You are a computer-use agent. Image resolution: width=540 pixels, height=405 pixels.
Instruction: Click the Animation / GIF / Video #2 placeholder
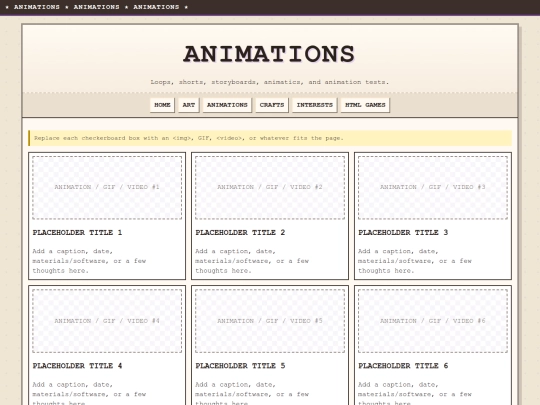270,187
